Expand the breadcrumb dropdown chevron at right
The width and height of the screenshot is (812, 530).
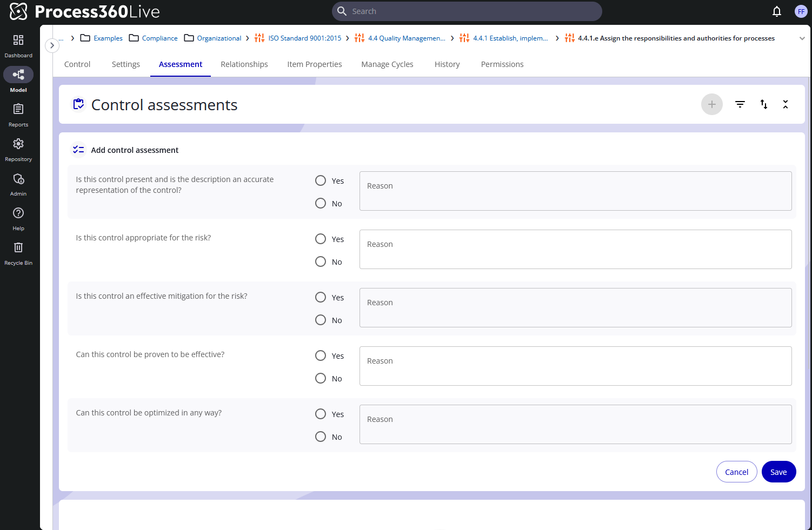[x=802, y=38]
